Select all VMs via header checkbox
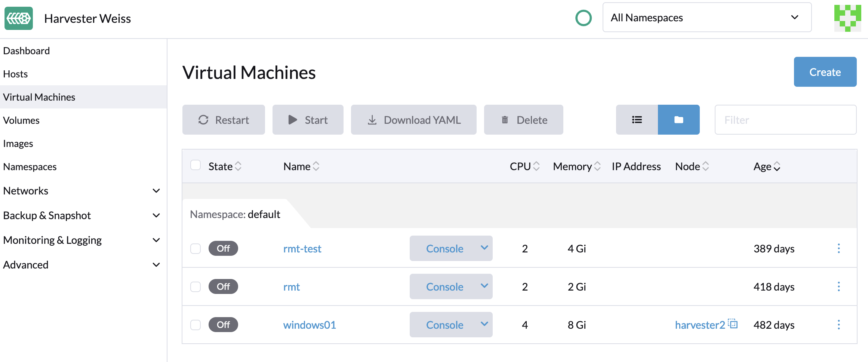Image resolution: width=868 pixels, height=362 pixels. (196, 165)
